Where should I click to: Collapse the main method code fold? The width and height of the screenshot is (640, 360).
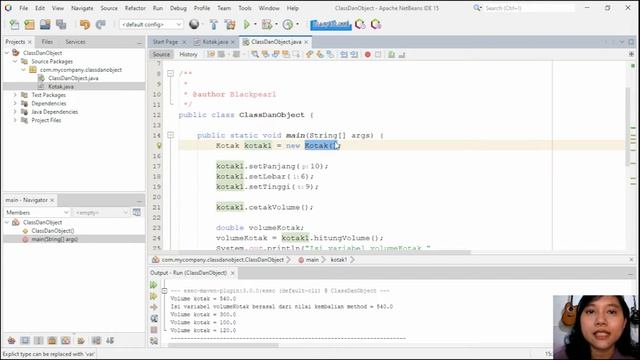click(171, 135)
